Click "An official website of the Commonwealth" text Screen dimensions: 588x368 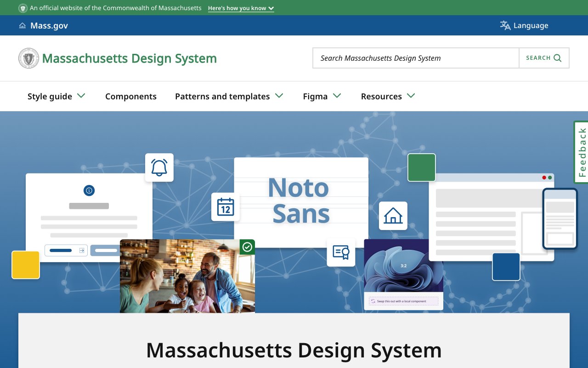(116, 8)
